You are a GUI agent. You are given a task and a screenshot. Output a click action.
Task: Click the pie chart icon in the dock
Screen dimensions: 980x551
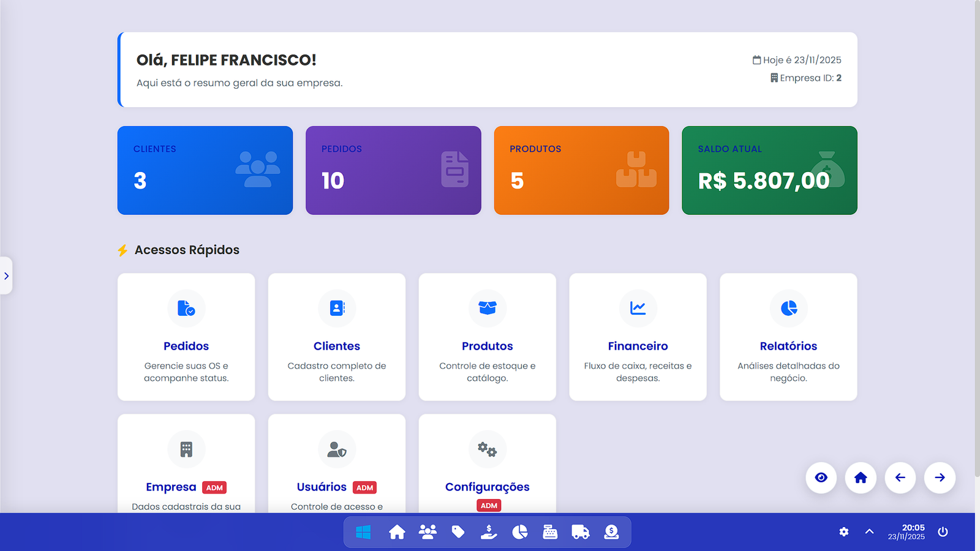point(519,532)
